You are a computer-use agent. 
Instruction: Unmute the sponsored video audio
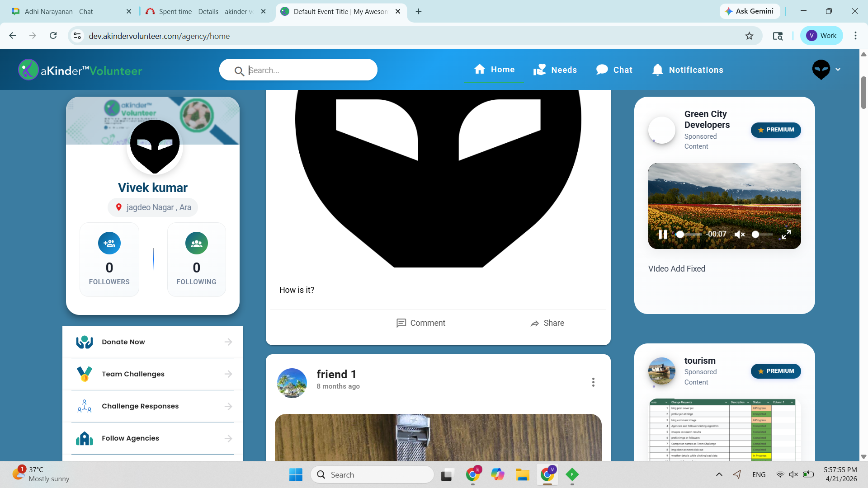(739, 235)
